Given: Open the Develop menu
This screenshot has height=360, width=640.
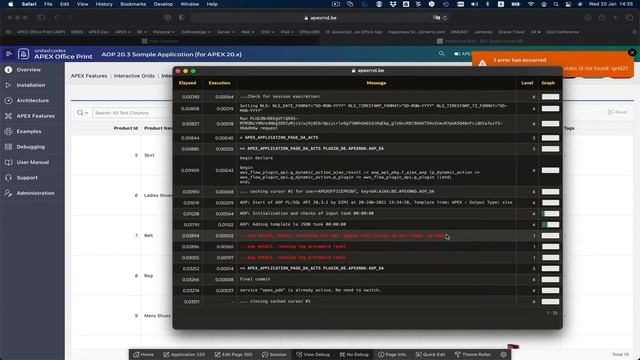Looking at the screenshot, I should coord(163,4).
